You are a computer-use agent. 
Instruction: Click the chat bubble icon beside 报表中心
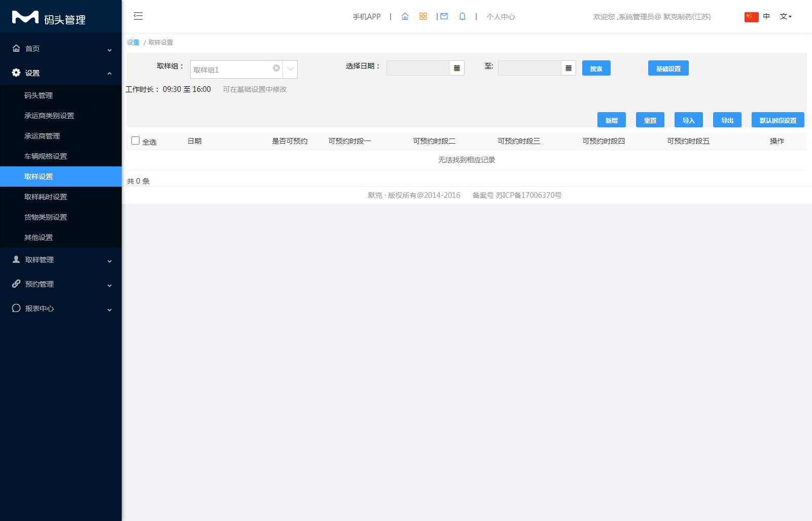16,308
